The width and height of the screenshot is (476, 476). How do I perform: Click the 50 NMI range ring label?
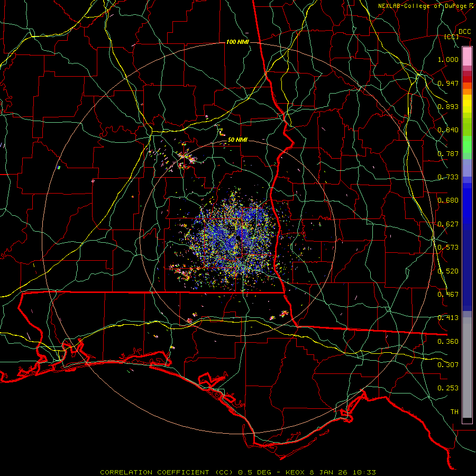pyautogui.click(x=237, y=140)
